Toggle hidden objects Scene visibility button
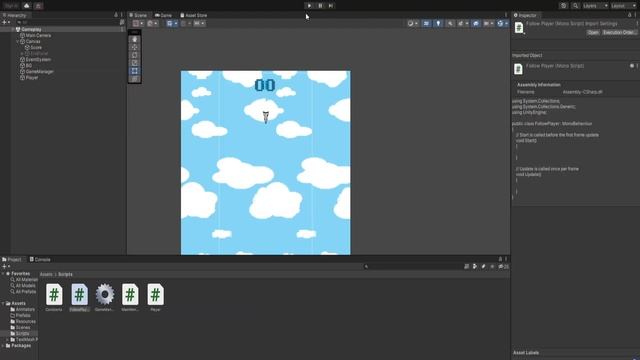 (x=476, y=24)
